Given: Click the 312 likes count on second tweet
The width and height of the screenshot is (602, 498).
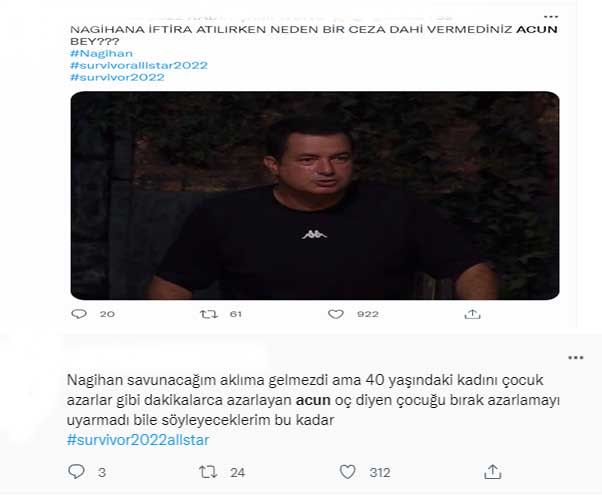Looking at the screenshot, I should pyautogui.click(x=380, y=472).
